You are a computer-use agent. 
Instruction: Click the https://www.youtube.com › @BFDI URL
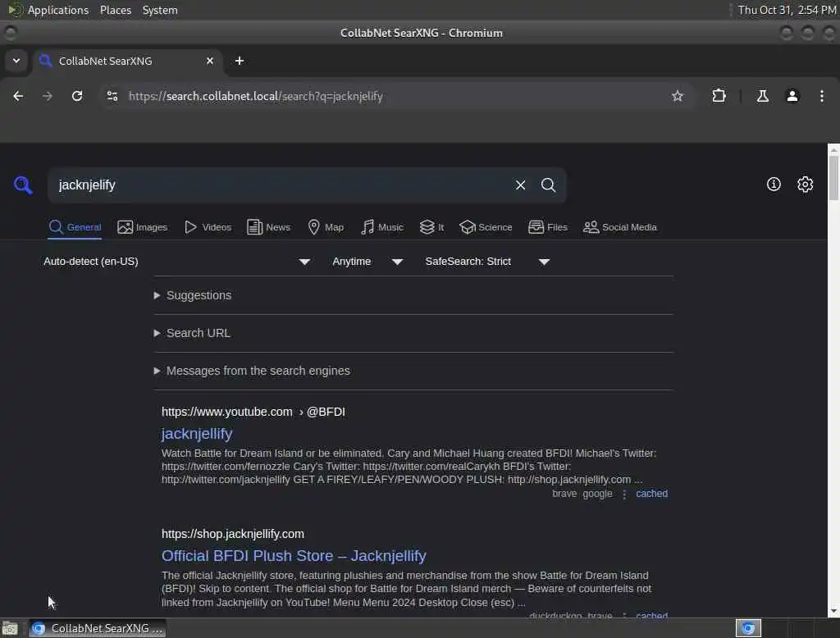[x=253, y=412]
